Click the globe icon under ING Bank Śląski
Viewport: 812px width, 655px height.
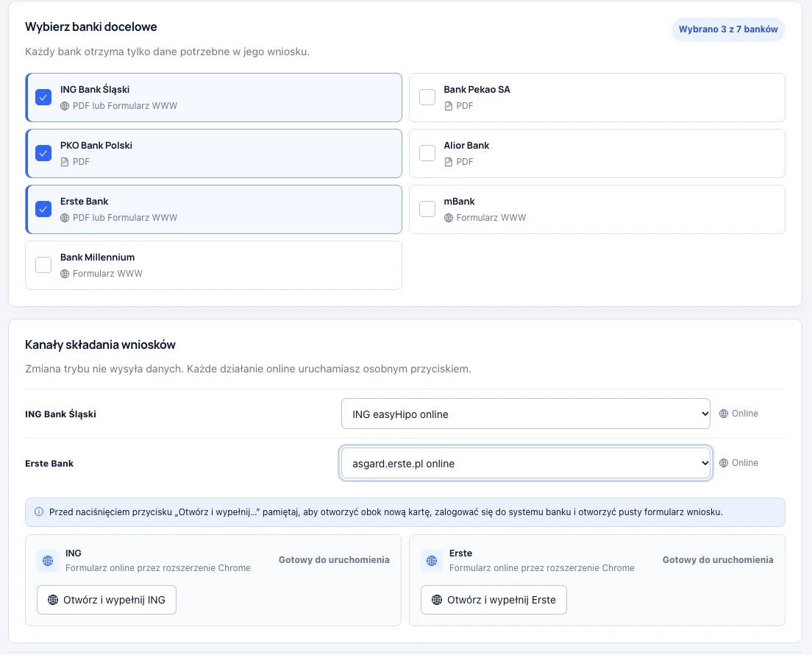(x=65, y=106)
